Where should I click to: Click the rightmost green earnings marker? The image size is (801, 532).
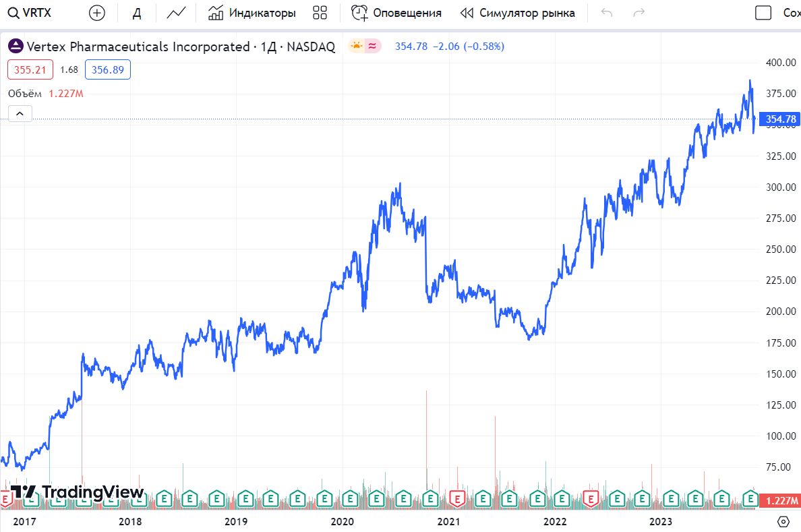click(x=750, y=498)
